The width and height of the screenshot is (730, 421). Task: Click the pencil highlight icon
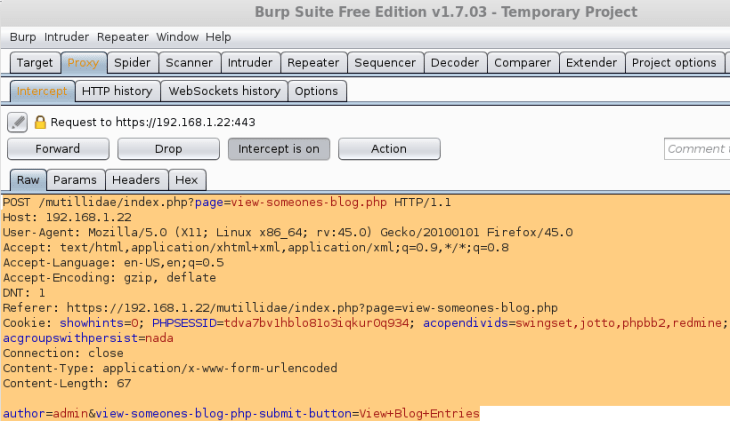[x=17, y=122]
